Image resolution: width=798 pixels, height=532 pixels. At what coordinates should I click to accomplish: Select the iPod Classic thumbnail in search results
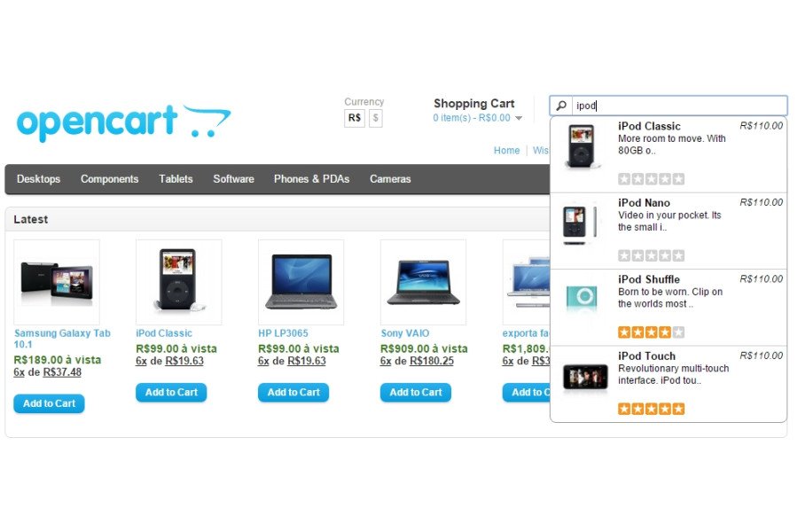click(582, 146)
